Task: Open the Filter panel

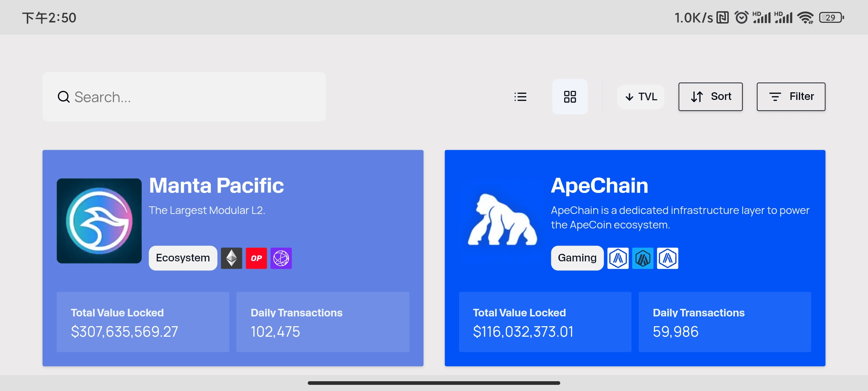Action: [x=791, y=97]
